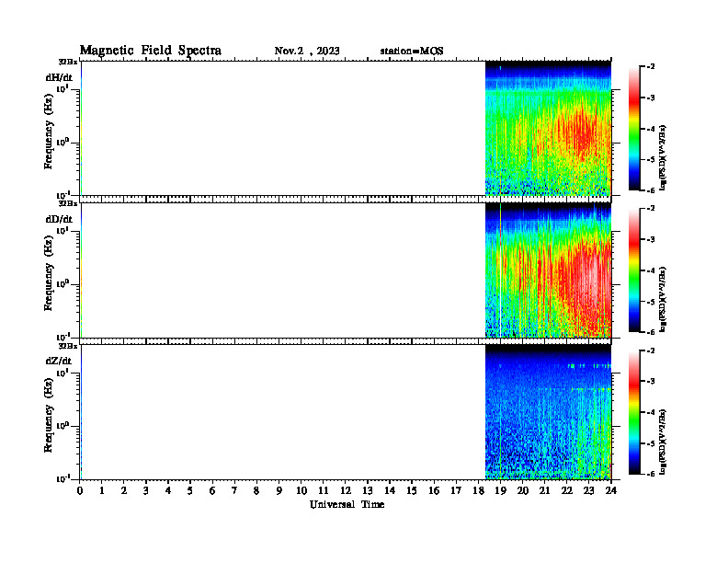The width and height of the screenshot is (728, 563).
Task: Click the 10⁰ frequency tick in dD/dt panel
Action: click(x=63, y=283)
